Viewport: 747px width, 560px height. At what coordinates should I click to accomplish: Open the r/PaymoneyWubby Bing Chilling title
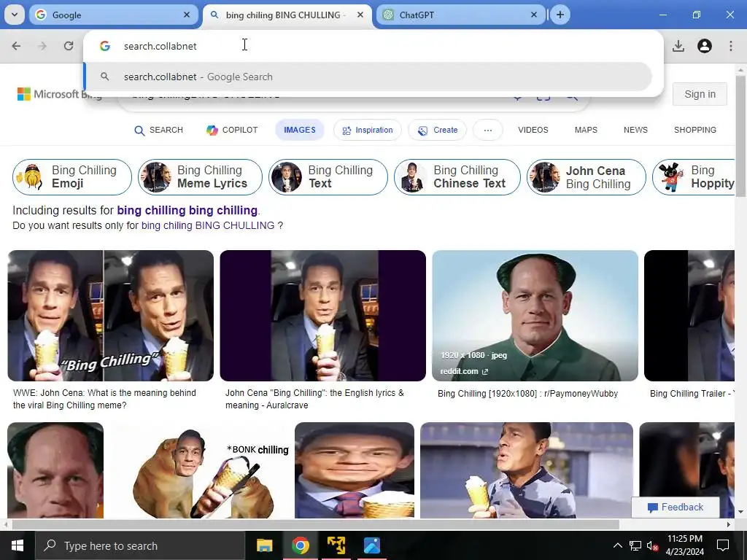[528, 394]
